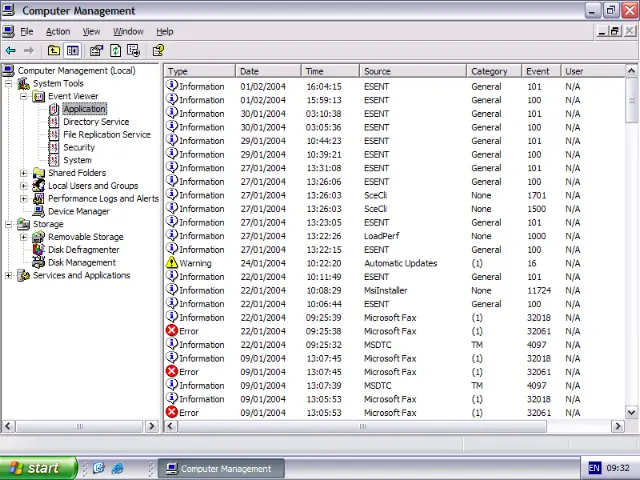Click the Back arrow toolbar button

(x=11, y=51)
